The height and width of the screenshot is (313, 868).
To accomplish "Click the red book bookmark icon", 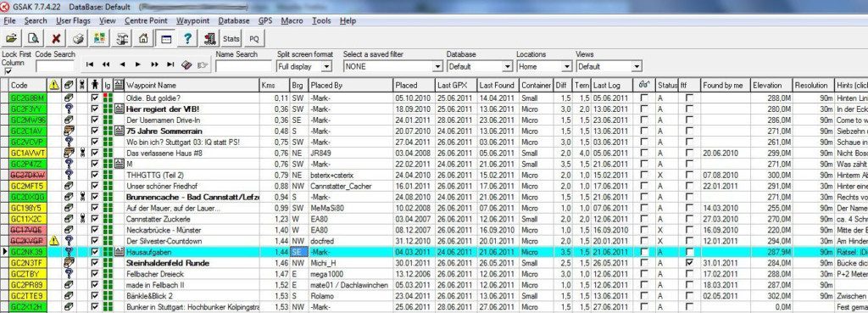I will point(186,64).
